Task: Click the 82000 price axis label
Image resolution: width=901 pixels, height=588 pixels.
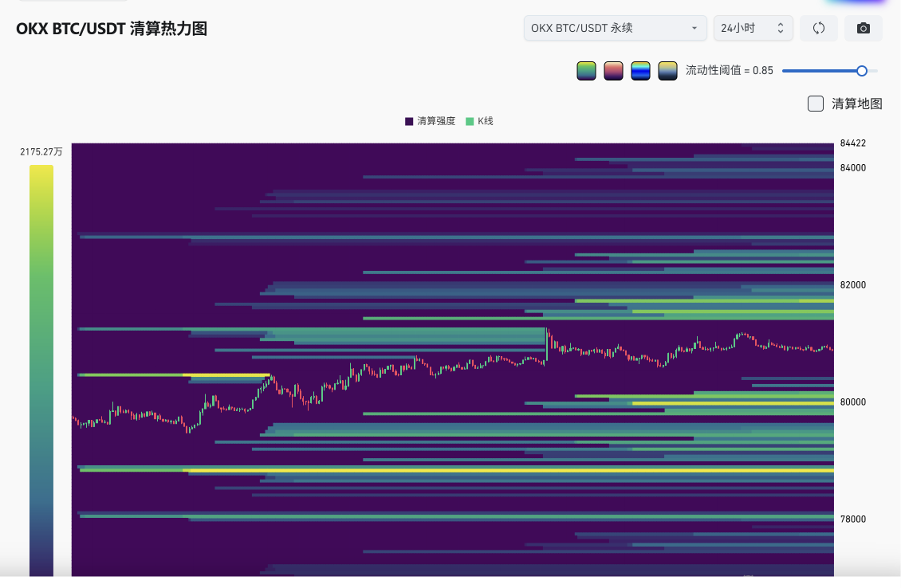Action: pyautogui.click(x=852, y=284)
